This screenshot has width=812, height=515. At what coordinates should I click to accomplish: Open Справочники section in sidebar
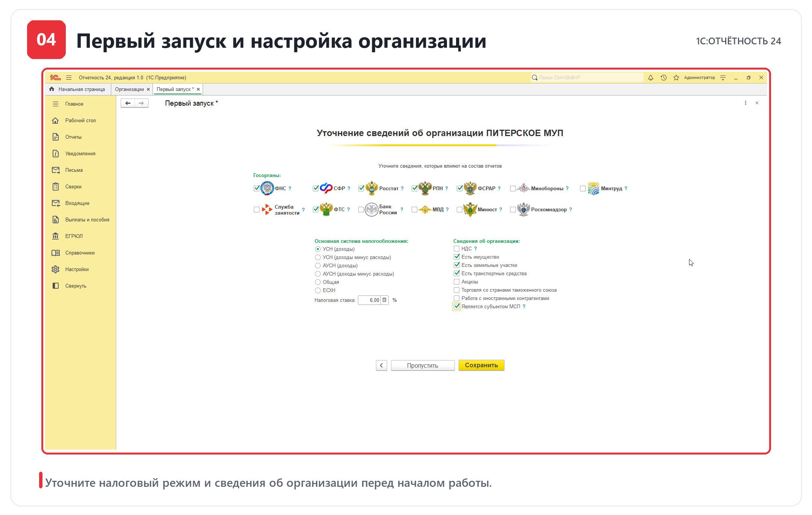point(80,253)
